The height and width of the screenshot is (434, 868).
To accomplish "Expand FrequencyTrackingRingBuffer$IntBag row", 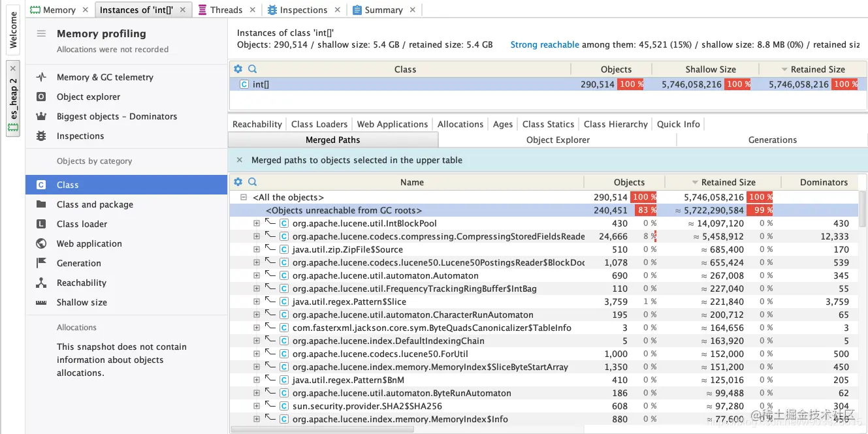I will (257, 288).
